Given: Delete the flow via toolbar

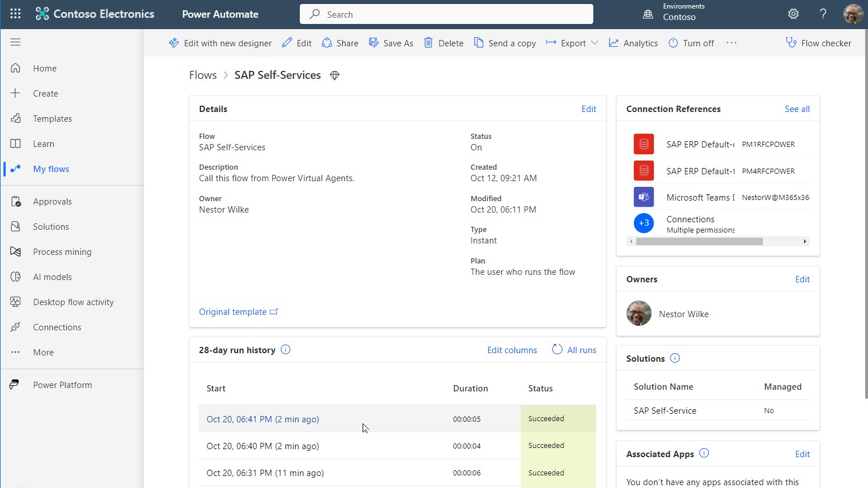Looking at the screenshot, I should [444, 43].
